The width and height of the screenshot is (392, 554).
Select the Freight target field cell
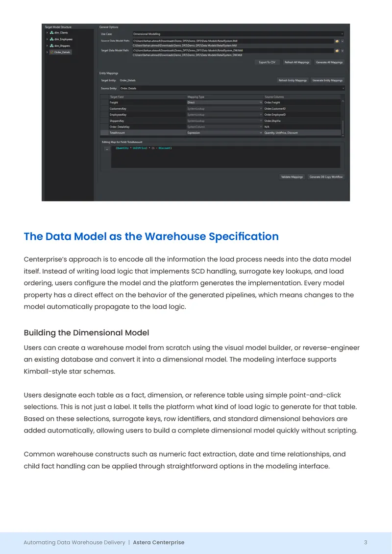coord(147,102)
